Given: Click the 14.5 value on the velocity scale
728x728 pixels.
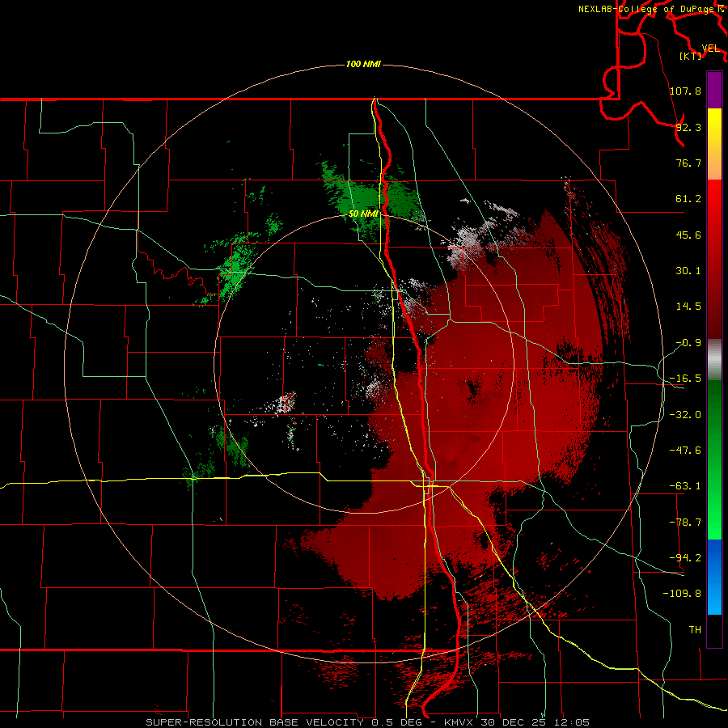Looking at the screenshot, I should tap(688, 307).
